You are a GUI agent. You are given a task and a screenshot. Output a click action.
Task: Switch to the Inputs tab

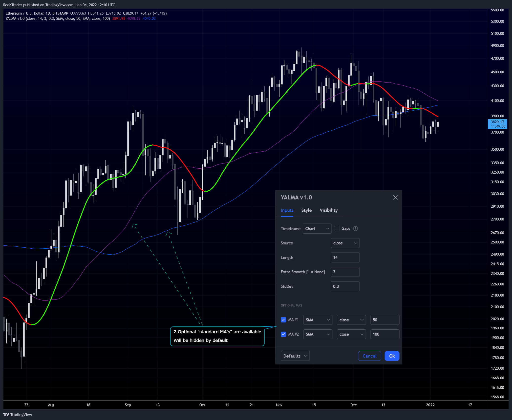287,210
